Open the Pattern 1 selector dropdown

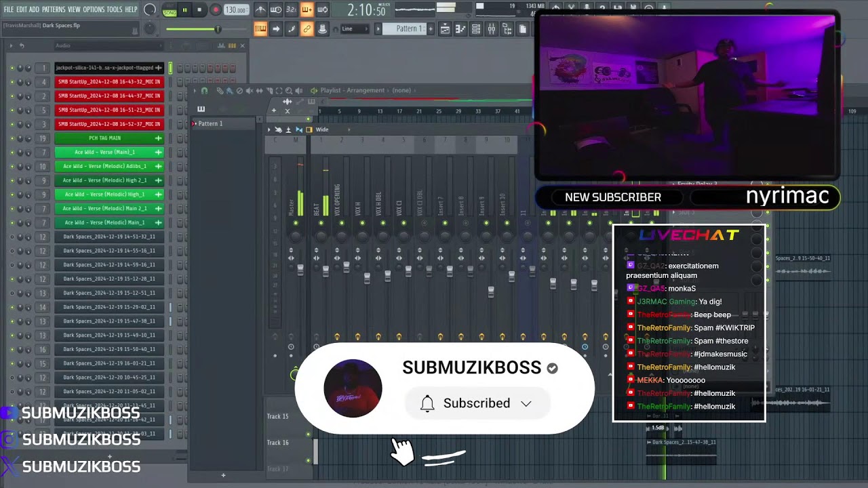(406, 29)
